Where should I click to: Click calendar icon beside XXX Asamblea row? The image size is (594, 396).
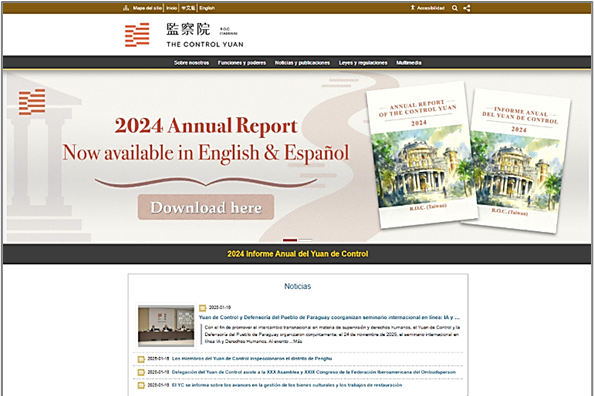pos(141,372)
